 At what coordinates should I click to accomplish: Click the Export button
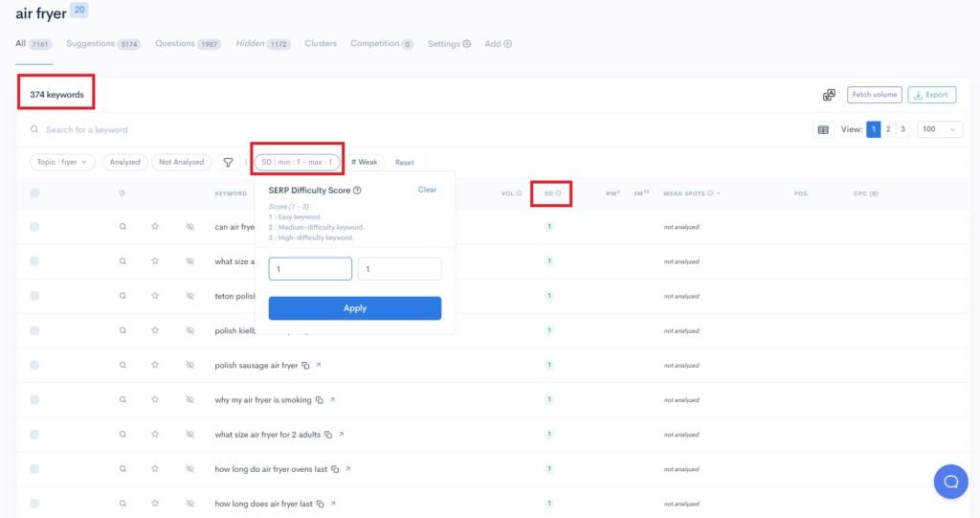pyautogui.click(x=930, y=95)
